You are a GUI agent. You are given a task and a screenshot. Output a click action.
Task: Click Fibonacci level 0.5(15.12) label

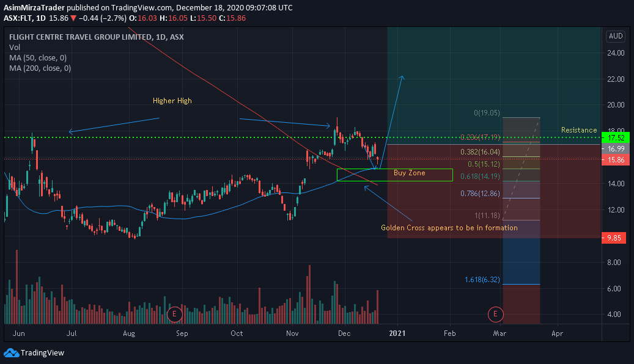pos(484,164)
